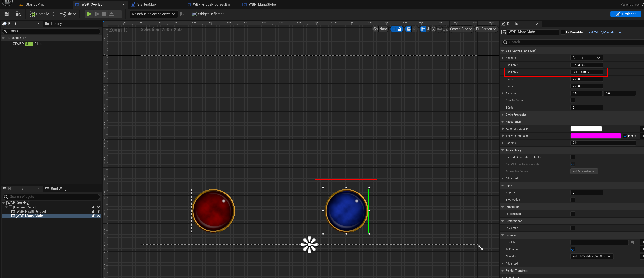644x278 pixels.
Task: Open the Anchors dropdown
Action: tap(586, 58)
